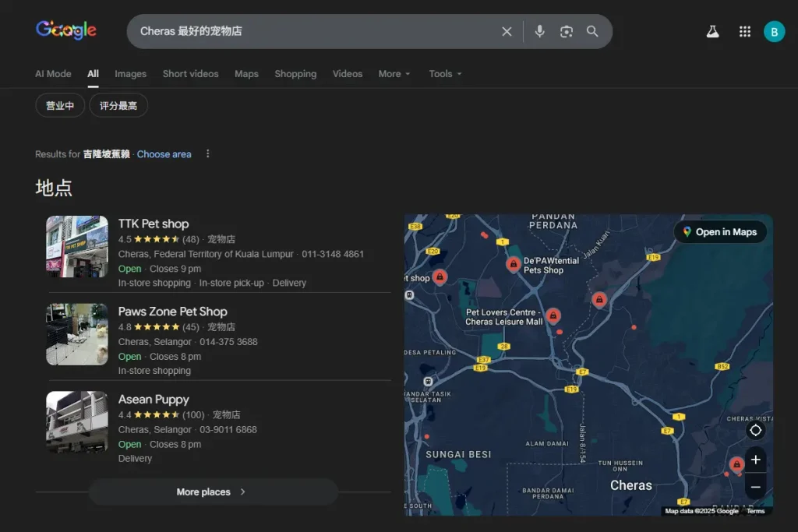Open the Google account profile avatar
The height and width of the screenshot is (532, 798).
(774, 31)
